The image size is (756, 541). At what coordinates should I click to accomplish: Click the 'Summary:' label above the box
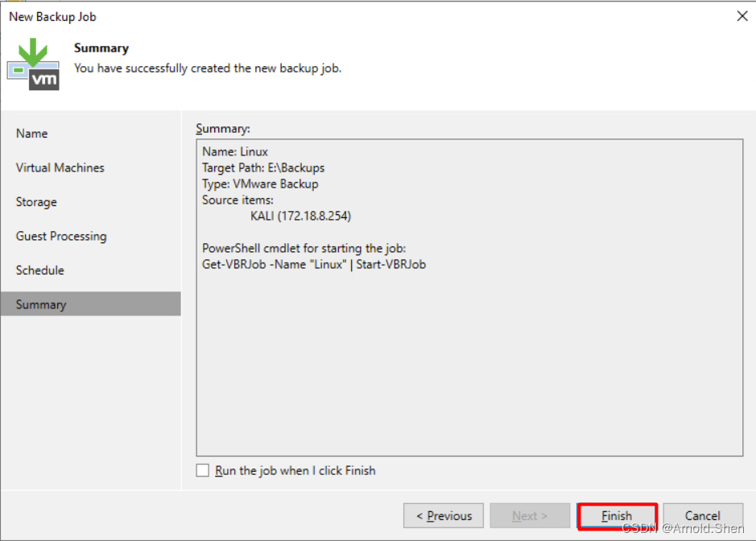coord(223,129)
